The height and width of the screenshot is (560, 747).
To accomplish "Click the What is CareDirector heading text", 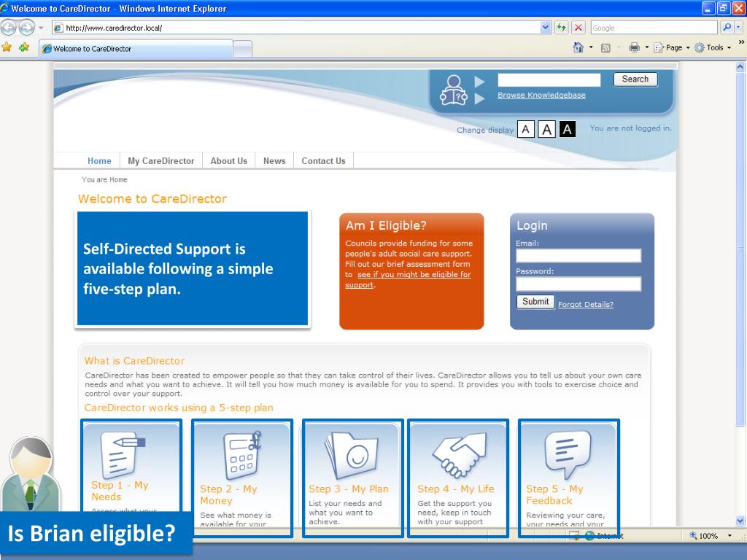I will pos(134,361).
